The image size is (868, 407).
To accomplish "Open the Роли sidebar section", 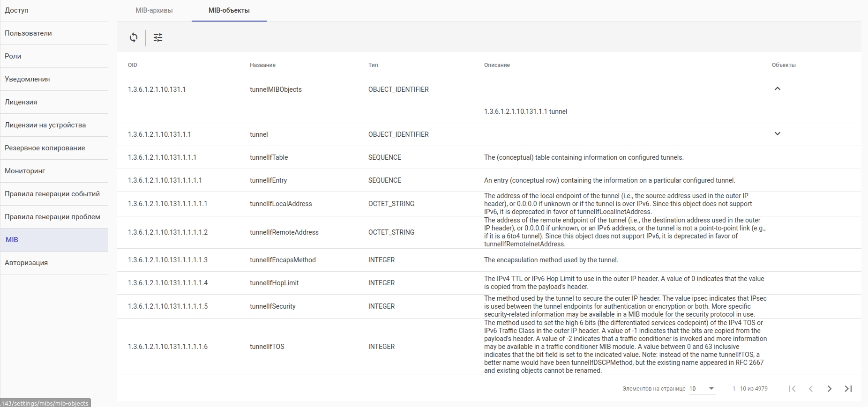I will pos(13,56).
